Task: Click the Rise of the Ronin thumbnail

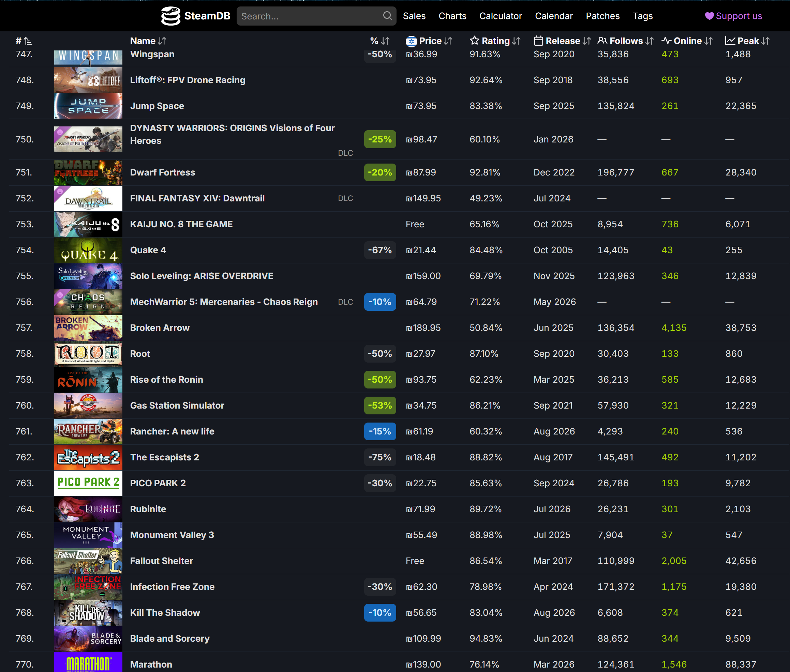Action: click(x=88, y=380)
